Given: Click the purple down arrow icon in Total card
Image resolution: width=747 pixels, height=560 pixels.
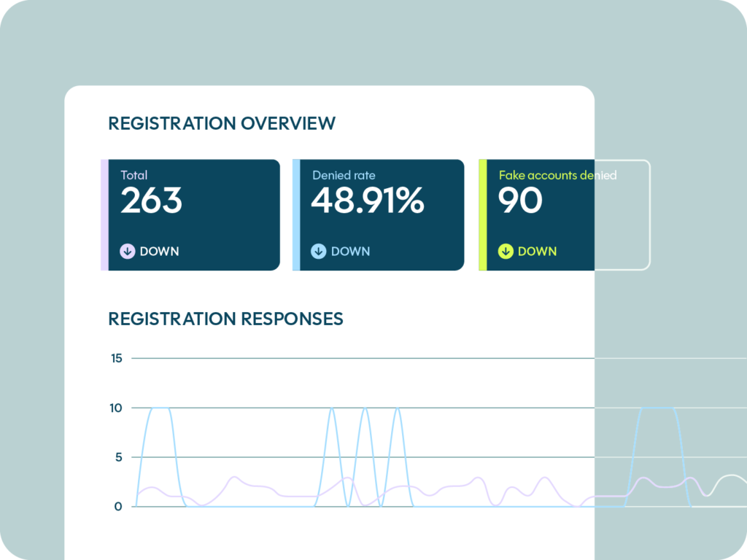Looking at the screenshot, I should coord(128,252).
